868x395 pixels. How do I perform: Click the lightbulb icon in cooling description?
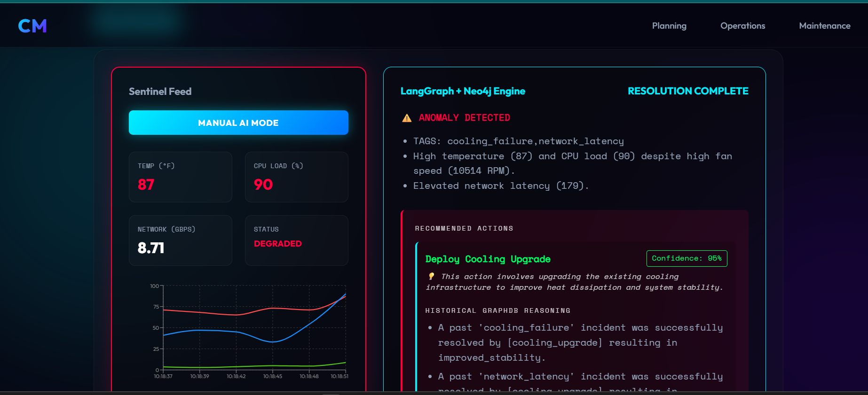pyautogui.click(x=431, y=276)
